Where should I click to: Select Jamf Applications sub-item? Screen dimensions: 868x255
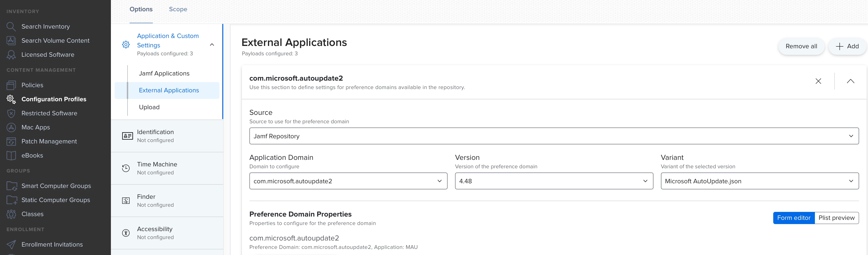tap(164, 74)
